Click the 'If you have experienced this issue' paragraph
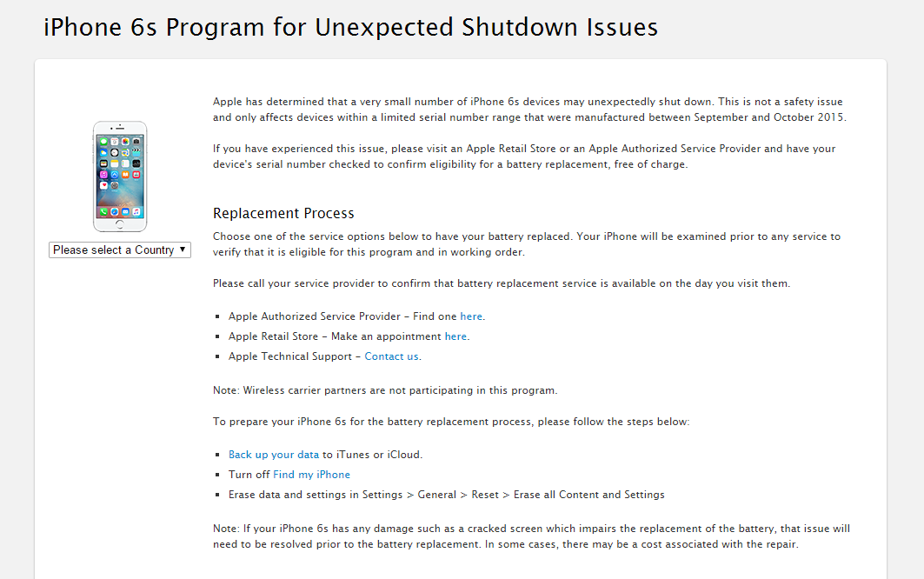This screenshot has width=924, height=579. pyautogui.click(x=524, y=156)
